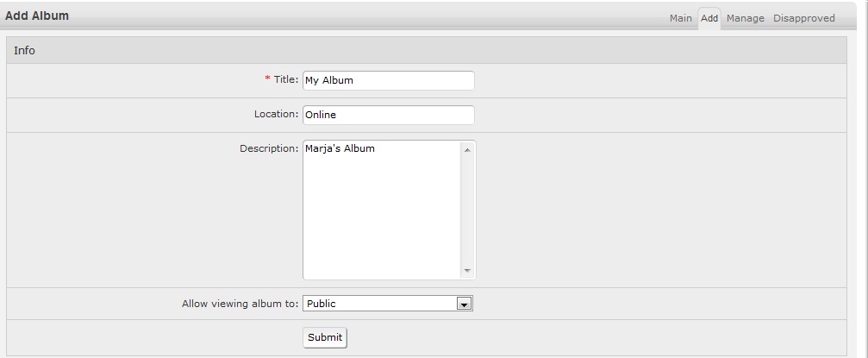This screenshot has height=358, width=868.
Task: Click the Description box scrollbar track
Action: (x=467, y=210)
